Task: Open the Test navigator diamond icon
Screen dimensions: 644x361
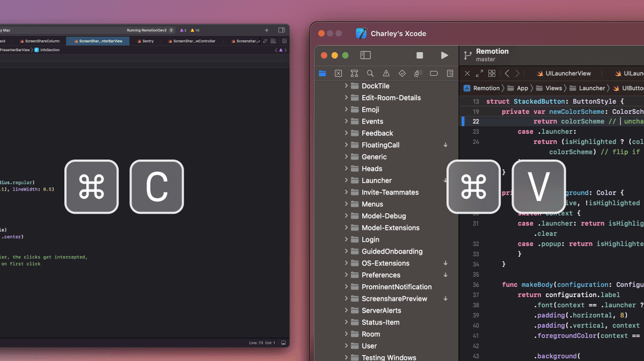Action: [402, 74]
